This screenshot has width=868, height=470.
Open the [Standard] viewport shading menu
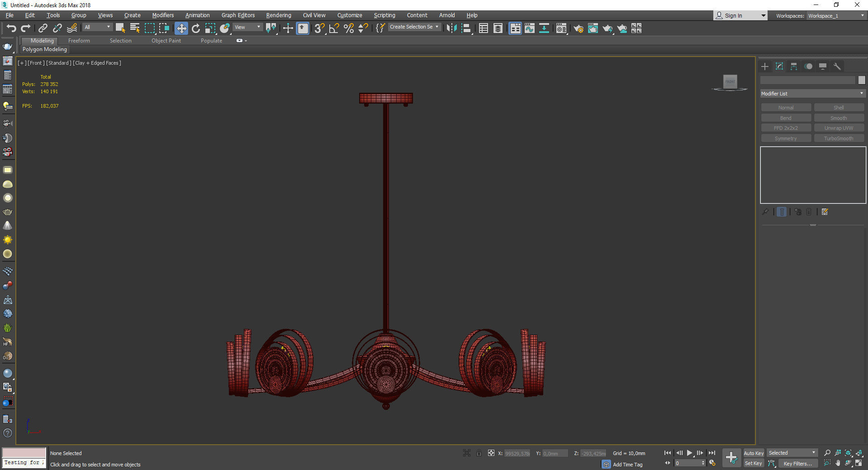59,63
